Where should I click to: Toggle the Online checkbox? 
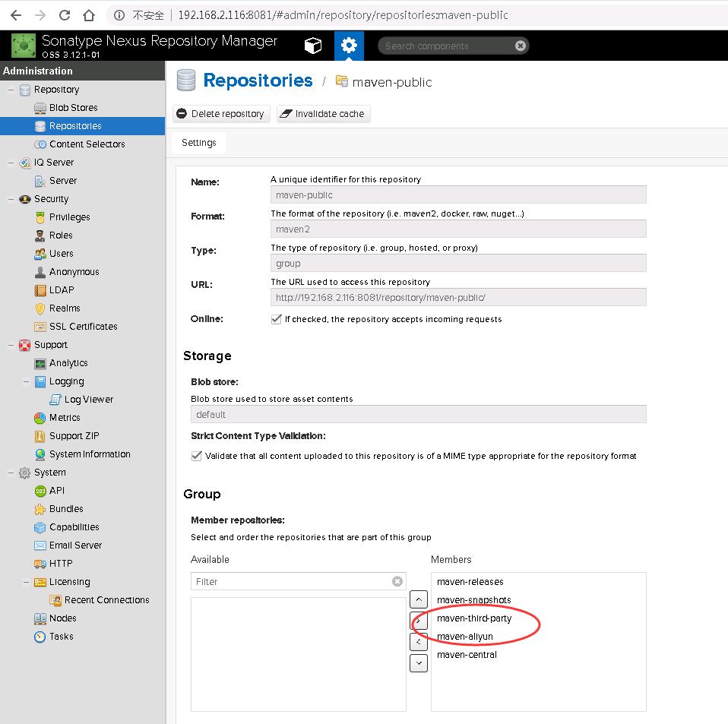coord(277,319)
